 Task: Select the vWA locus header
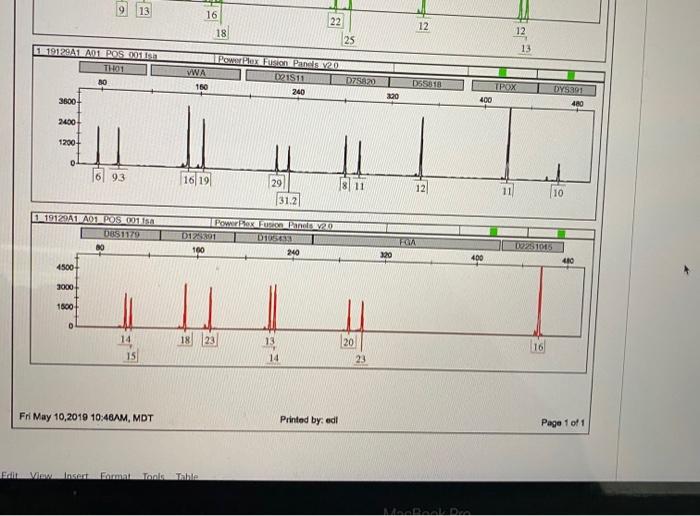tap(196, 72)
